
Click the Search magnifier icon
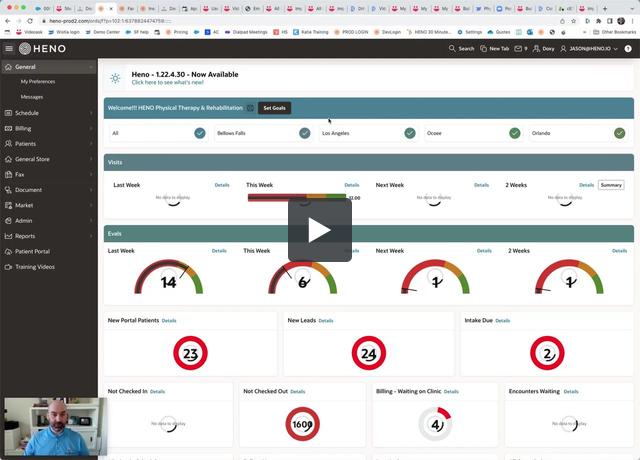tap(452, 49)
